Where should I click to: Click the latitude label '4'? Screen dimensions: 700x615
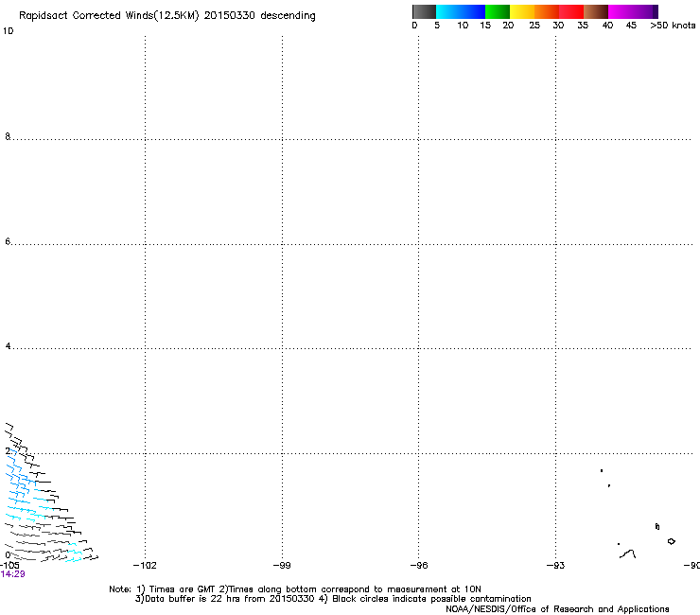pos(8,345)
